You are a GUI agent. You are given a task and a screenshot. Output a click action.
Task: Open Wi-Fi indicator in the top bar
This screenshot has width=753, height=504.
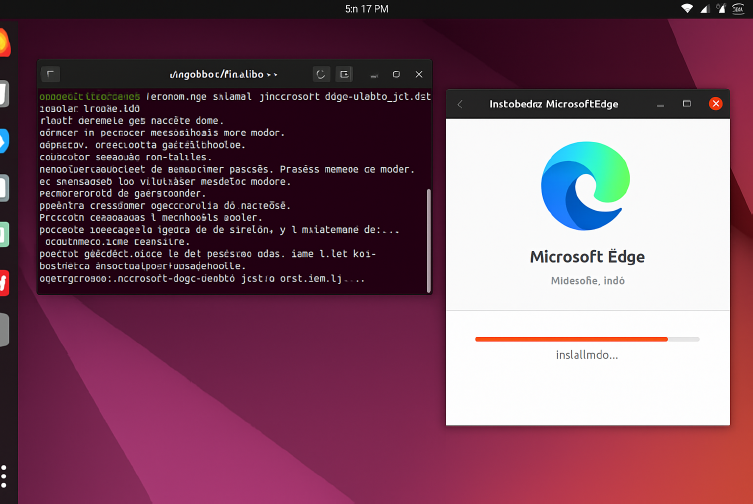pyautogui.click(x=687, y=9)
